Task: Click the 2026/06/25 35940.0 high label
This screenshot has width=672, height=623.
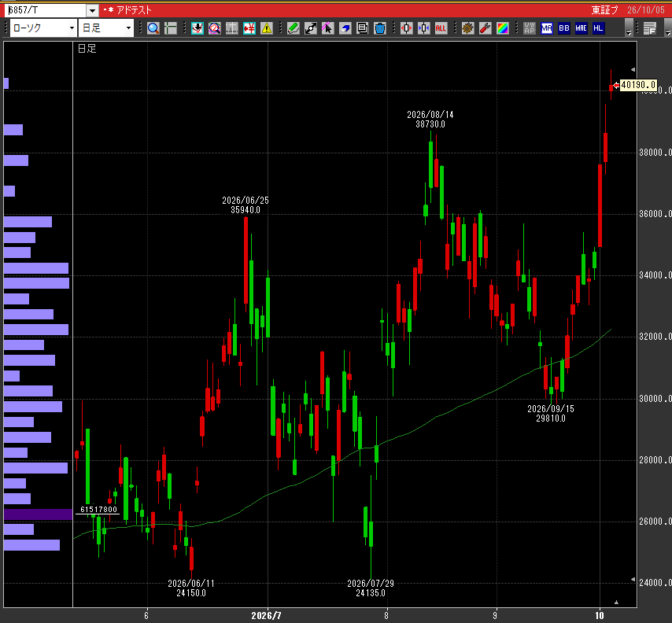Action: point(246,205)
